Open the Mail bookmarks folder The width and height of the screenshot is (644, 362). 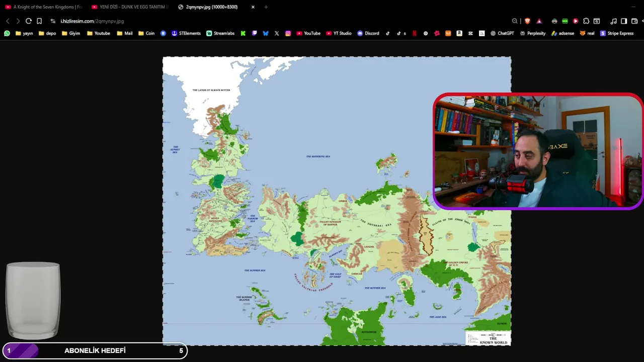tap(125, 33)
